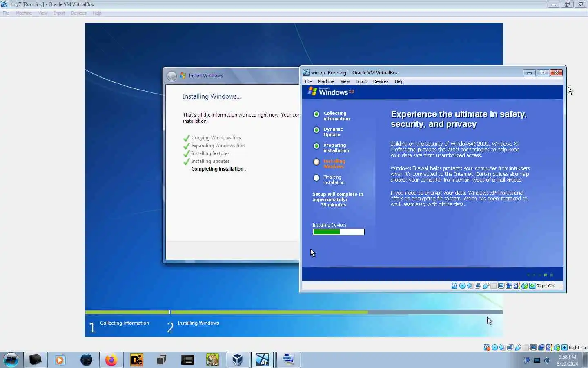The width and height of the screenshot is (588, 368).
Task: Click recording icon in win xp status bar
Action: (x=509, y=286)
